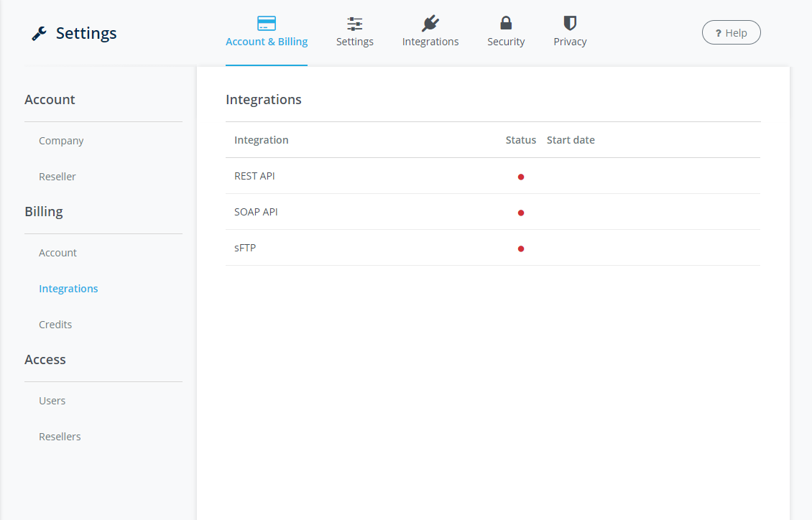
Task: Open the Credits sidebar page
Action: [x=55, y=325]
